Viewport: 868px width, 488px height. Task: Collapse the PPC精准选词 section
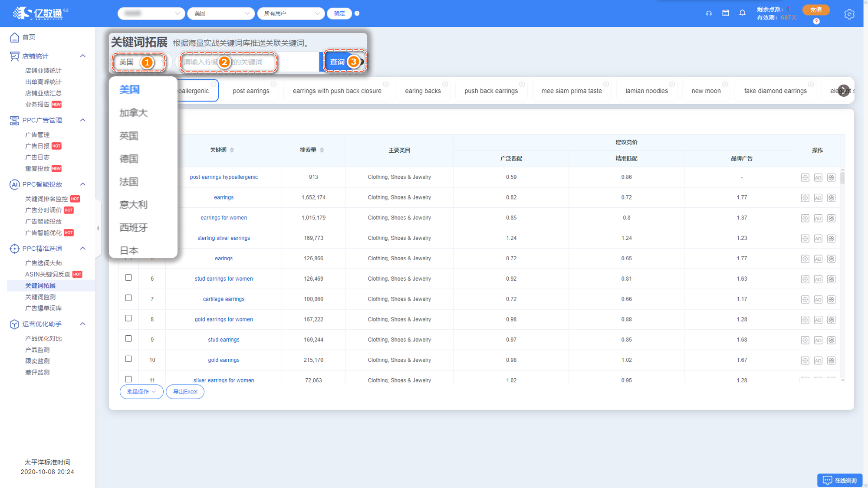(x=83, y=249)
